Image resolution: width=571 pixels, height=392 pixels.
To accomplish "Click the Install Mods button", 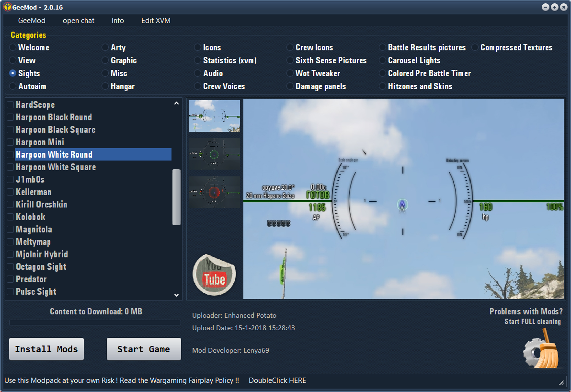I will coord(46,349).
